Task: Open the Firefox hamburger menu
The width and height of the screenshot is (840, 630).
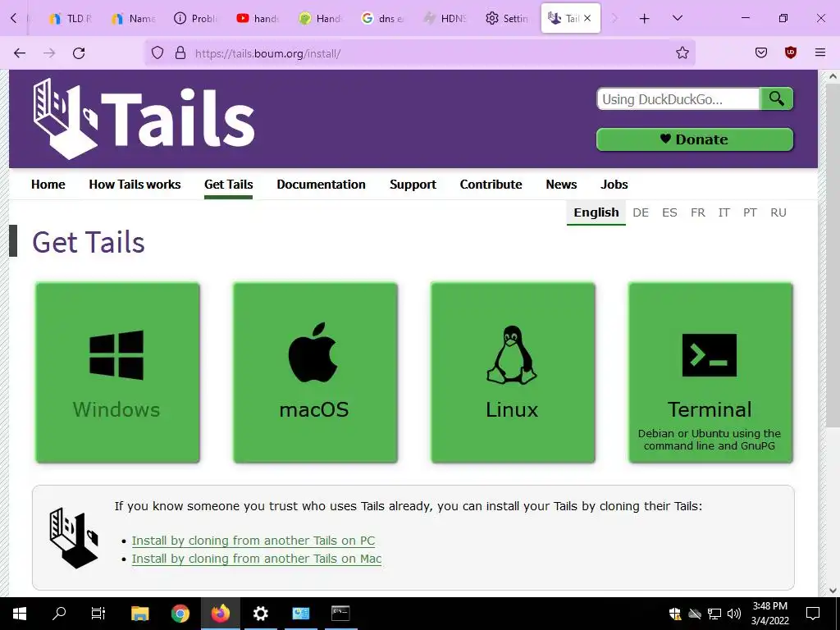Action: (819, 52)
